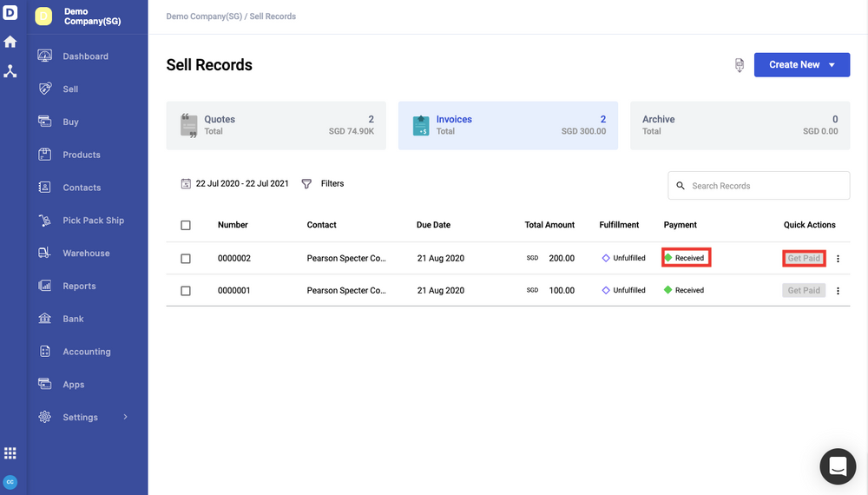
Task: Check the box for invoice 0000001
Action: click(x=186, y=291)
